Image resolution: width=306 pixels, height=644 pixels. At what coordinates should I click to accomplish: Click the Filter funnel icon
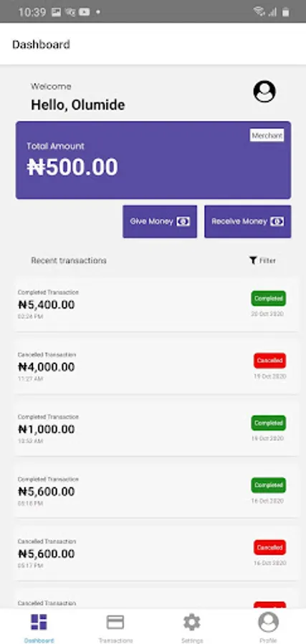tap(253, 260)
